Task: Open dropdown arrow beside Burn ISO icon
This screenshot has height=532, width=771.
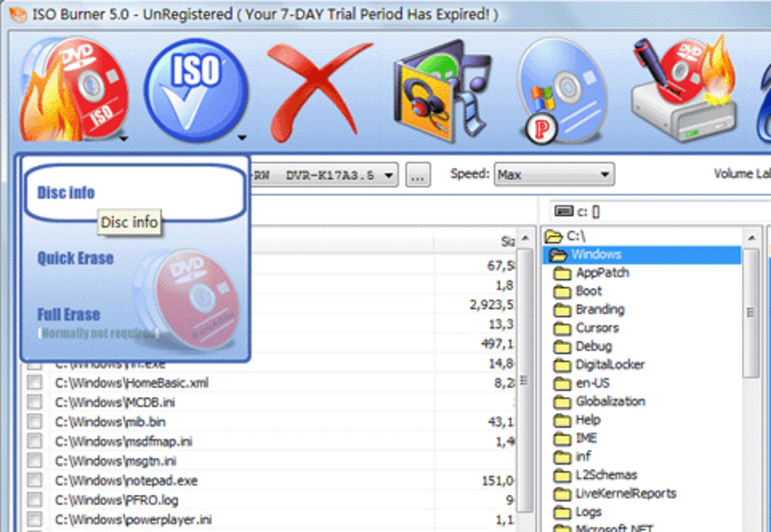Action: (x=124, y=139)
